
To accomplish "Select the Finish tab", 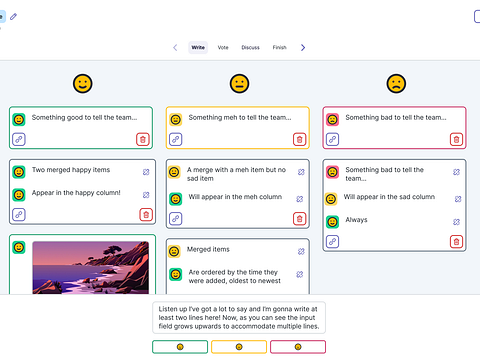I will coord(279,47).
